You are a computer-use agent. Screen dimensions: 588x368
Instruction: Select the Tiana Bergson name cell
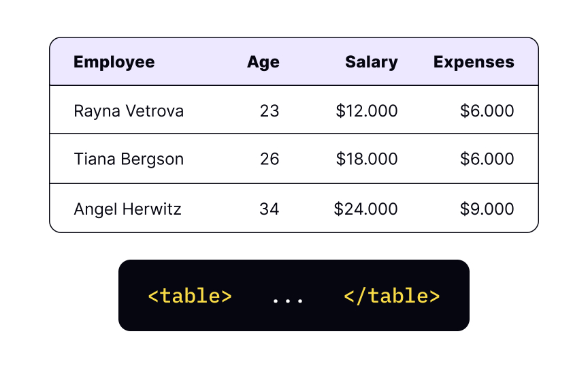coord(129,159)
